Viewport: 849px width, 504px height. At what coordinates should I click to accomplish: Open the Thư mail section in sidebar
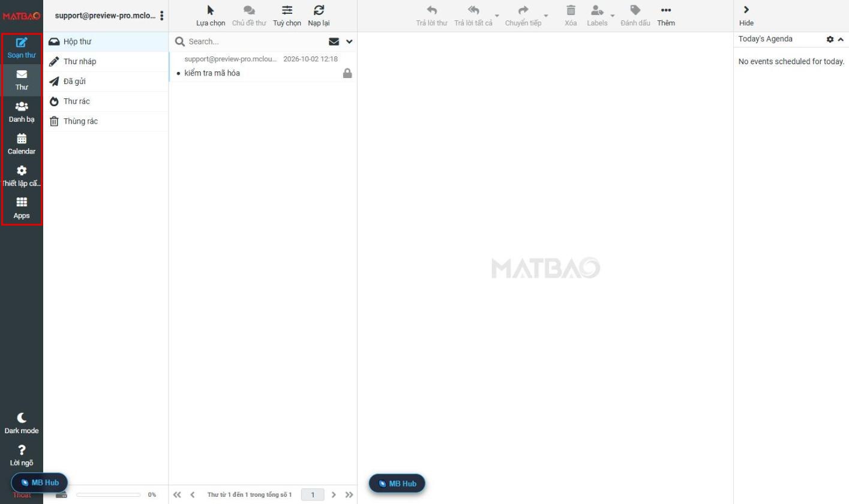point(22,80)
